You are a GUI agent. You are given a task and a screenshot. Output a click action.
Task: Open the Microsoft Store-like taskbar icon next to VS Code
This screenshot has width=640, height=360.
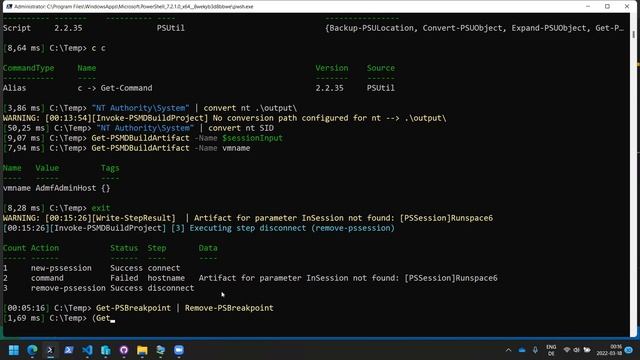click(106, 350)
